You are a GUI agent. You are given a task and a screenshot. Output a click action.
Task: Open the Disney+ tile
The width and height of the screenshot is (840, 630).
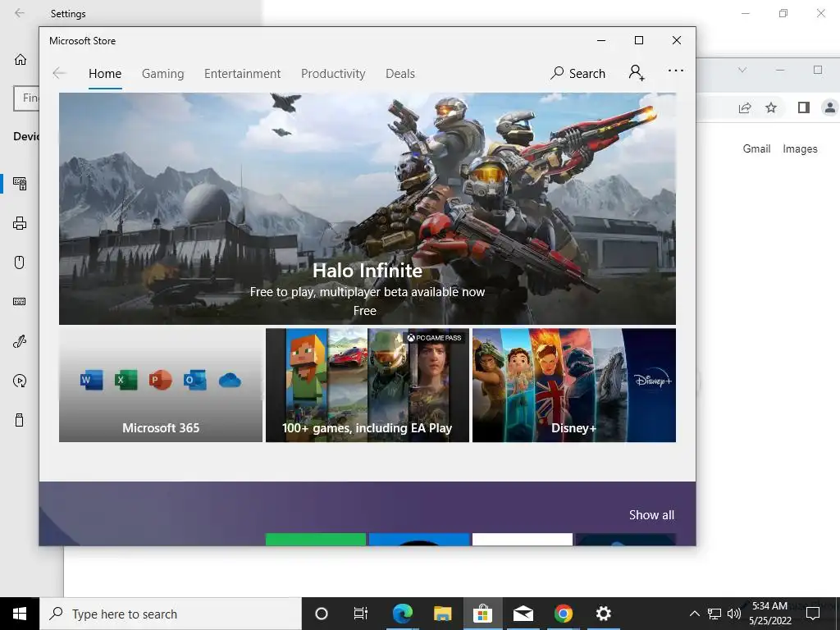point(574,386)
